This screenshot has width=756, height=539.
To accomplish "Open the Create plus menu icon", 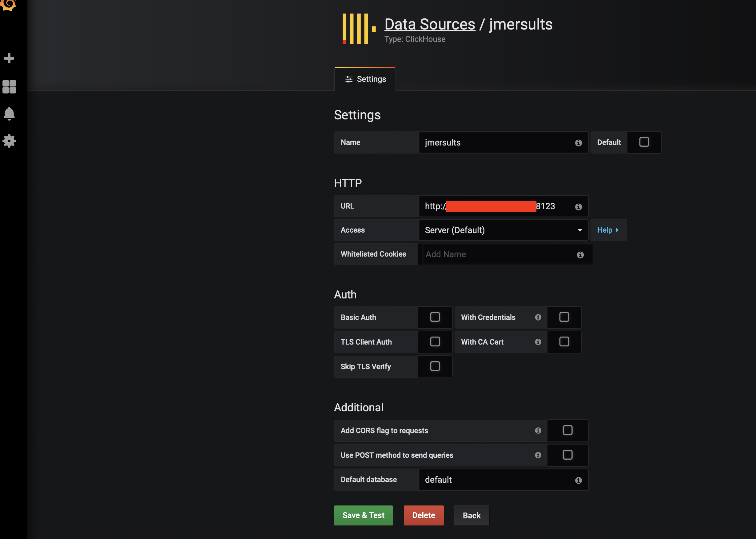I will pyautogui.click(x=9, y=58).
